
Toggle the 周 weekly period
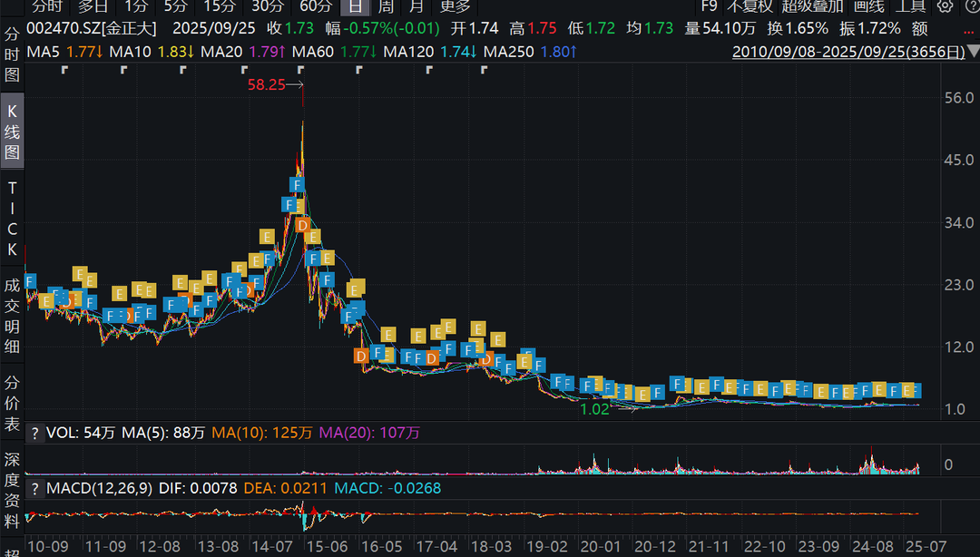tap(385, 6)
